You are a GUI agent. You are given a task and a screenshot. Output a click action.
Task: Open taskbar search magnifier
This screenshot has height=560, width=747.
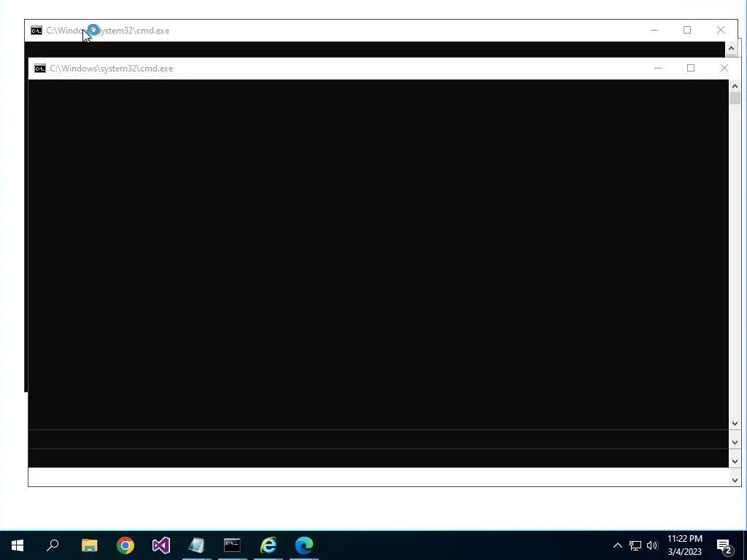tap(53, 545)
